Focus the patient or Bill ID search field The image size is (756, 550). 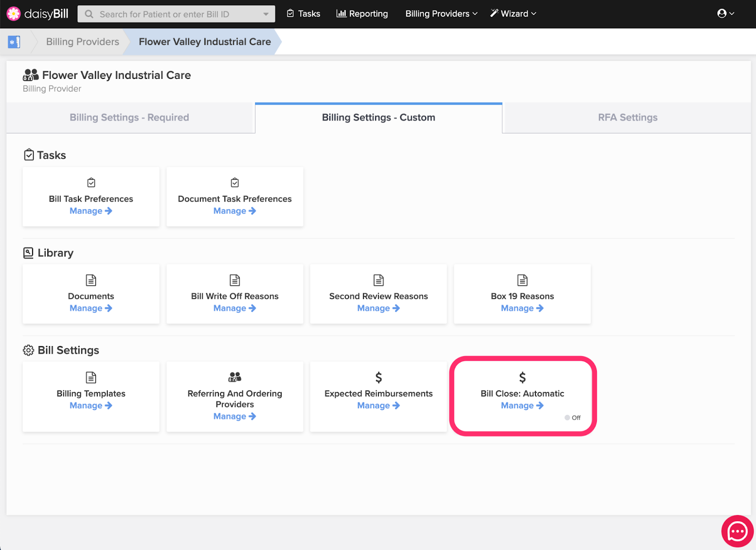[176, 14]
